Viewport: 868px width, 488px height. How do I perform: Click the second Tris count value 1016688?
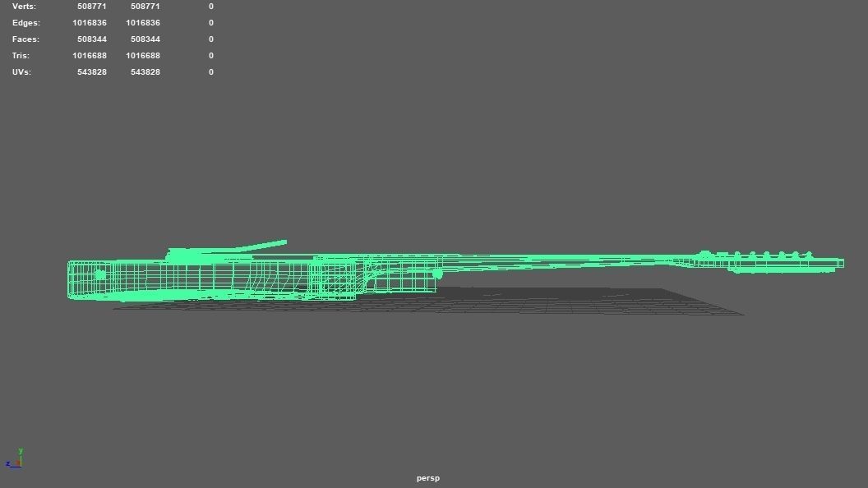click(143, 55)
